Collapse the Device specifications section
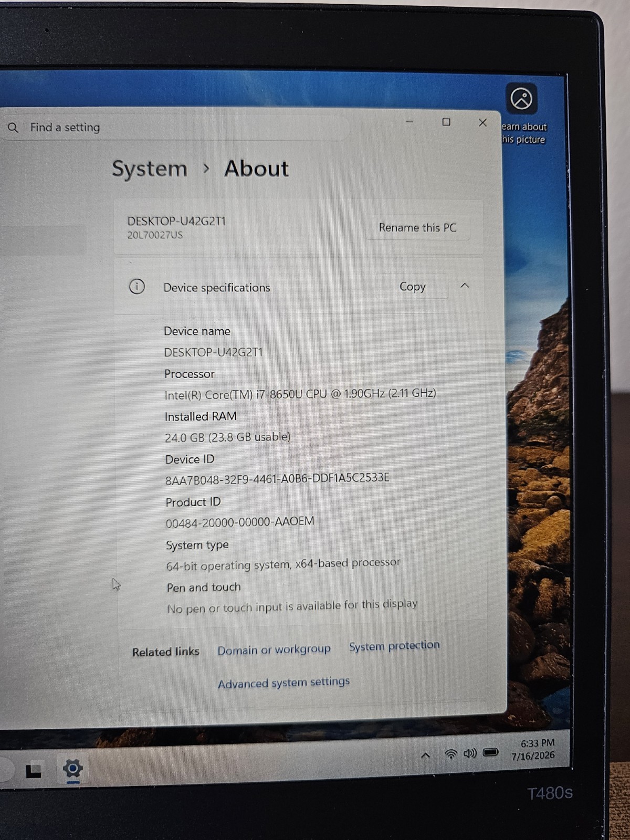630x840 pixels. 465,286
